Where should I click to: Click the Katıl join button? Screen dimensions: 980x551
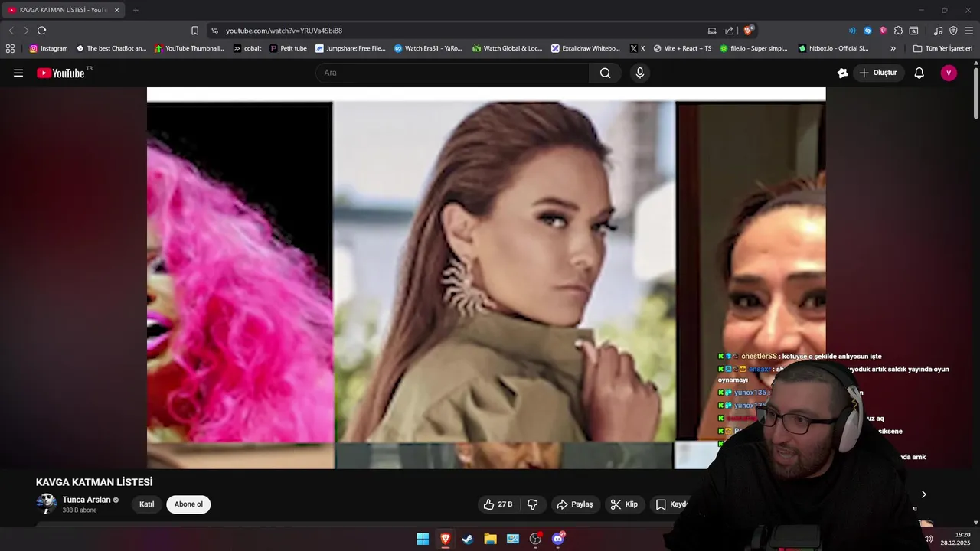click(x=146, y=504)
